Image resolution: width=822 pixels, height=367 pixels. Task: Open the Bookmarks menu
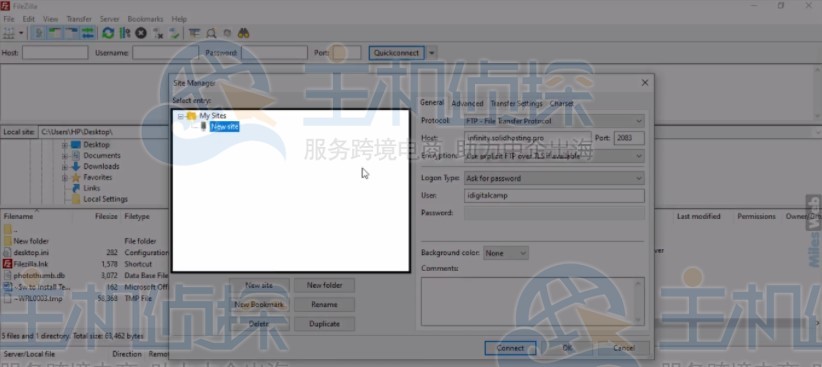[x=145, y=19]
